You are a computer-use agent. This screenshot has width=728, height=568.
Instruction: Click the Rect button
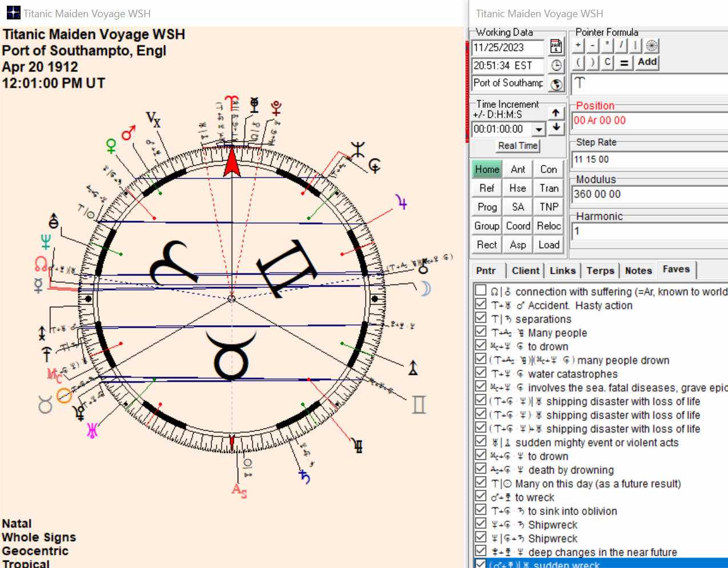tap(487, 245)
